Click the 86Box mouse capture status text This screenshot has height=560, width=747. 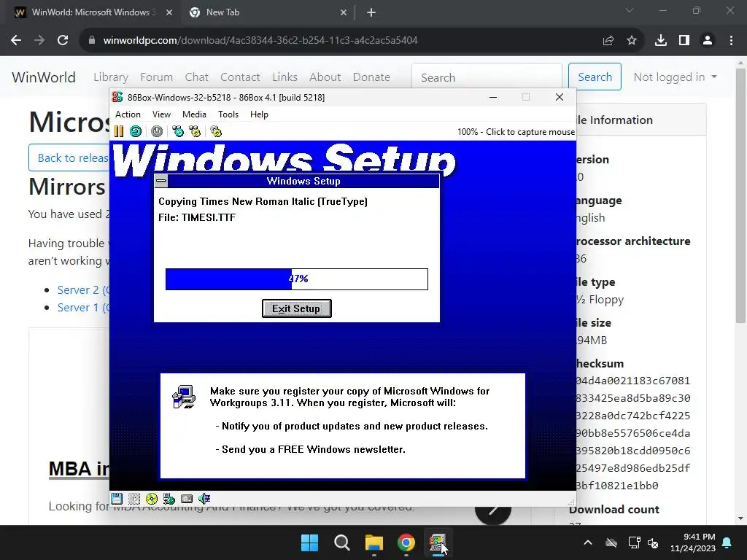pos(516,132)
